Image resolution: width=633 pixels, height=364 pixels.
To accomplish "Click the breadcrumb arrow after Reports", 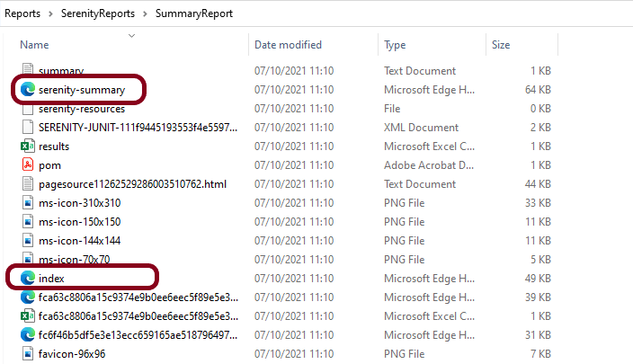I will click(x=50, y=13).
